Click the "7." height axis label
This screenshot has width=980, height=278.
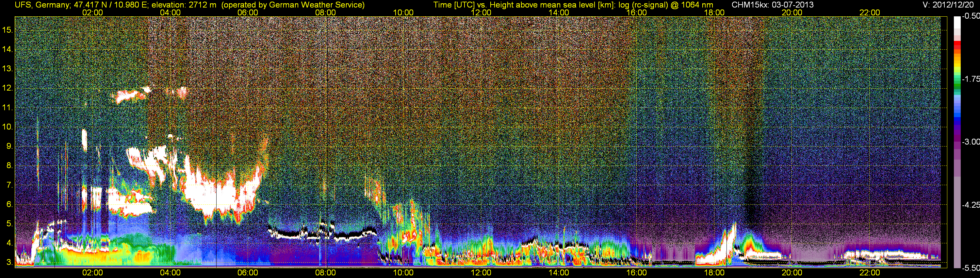[9, 185]
